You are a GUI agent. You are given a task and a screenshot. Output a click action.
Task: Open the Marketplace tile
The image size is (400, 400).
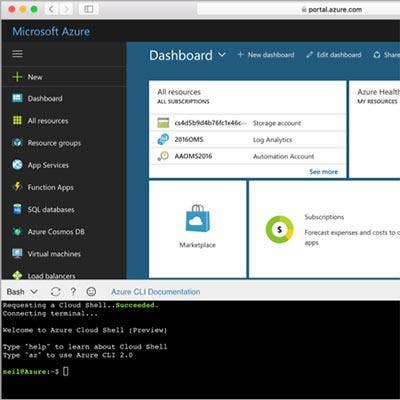[x=198, y=229]
